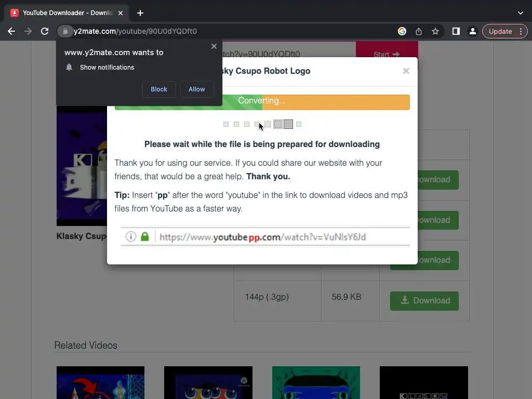Dismiss the notification permission popup
Screen dimensions: 532x399
pos(214,46)
